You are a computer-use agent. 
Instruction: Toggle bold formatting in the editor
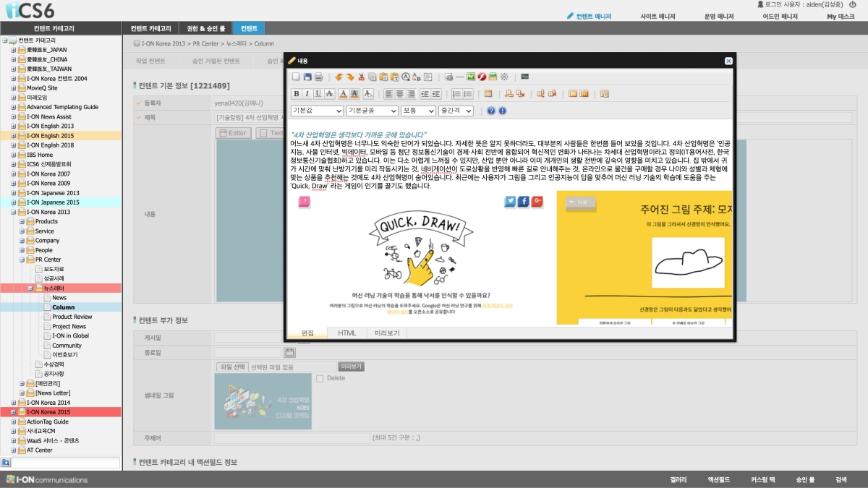pos(296,93)
